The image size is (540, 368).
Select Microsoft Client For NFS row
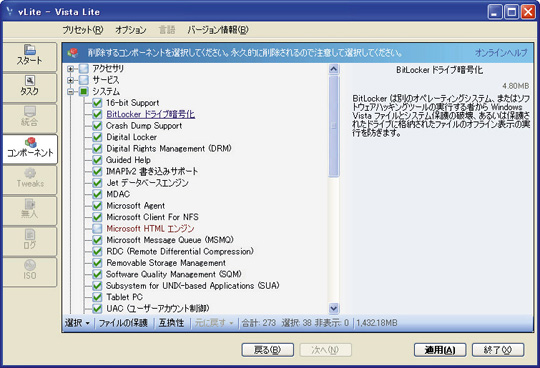[152, 217]
